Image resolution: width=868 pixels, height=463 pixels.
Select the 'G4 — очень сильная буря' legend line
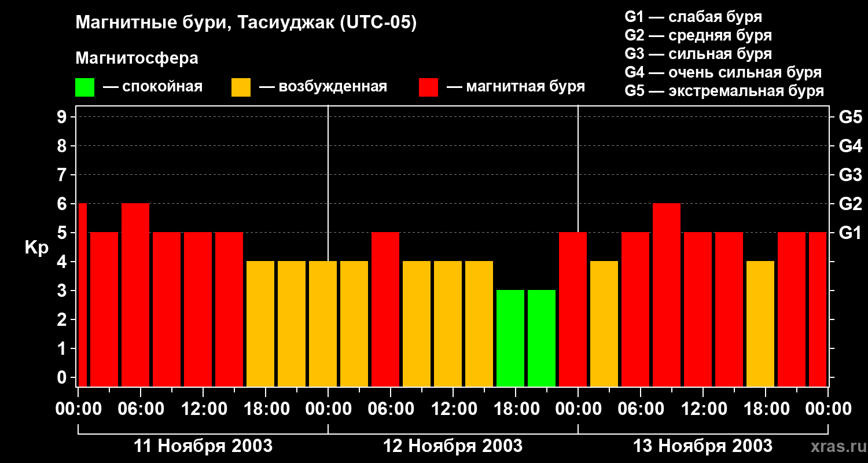coord(723,72)
